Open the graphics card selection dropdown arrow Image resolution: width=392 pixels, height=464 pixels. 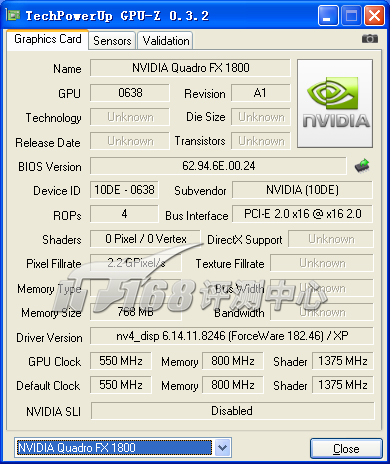click(x=223, y=448)
